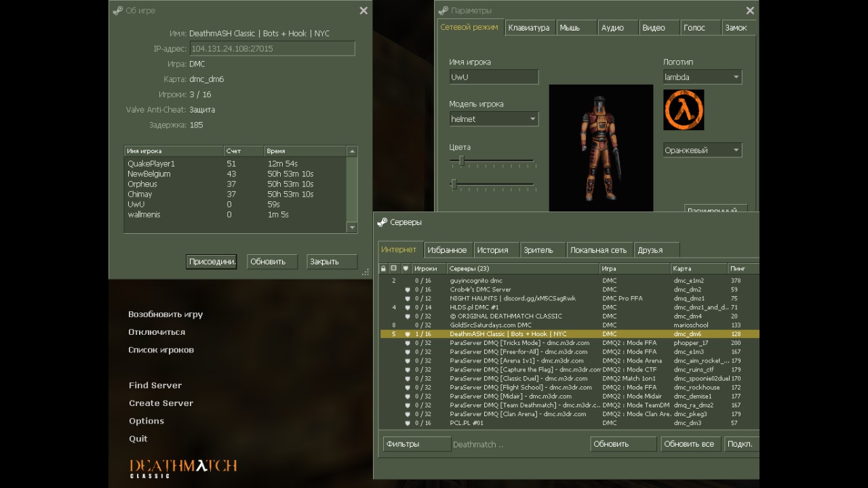Click Find Server in main menu
The height and width of the screenshot is (488, 868).
(x=155, y=385)
